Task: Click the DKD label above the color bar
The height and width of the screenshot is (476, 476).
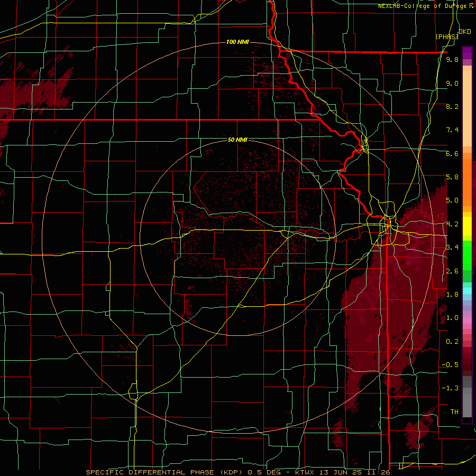Action: [x=465, y=32]
